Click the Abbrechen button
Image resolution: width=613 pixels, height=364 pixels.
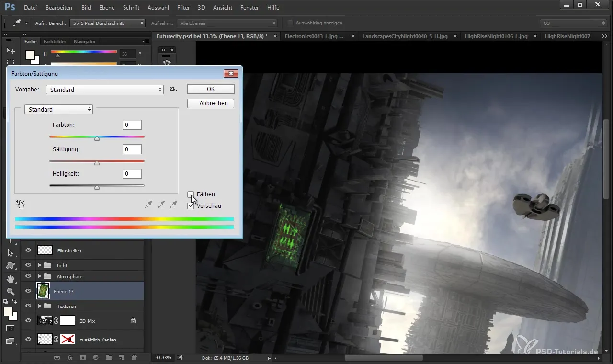[x=211, y=103]
